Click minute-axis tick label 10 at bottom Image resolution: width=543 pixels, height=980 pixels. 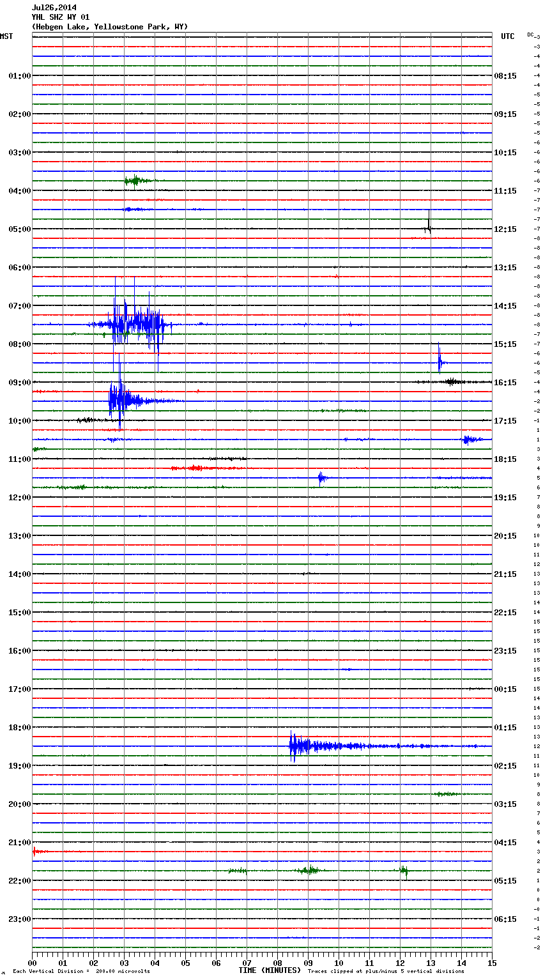[x=339, y=963]
